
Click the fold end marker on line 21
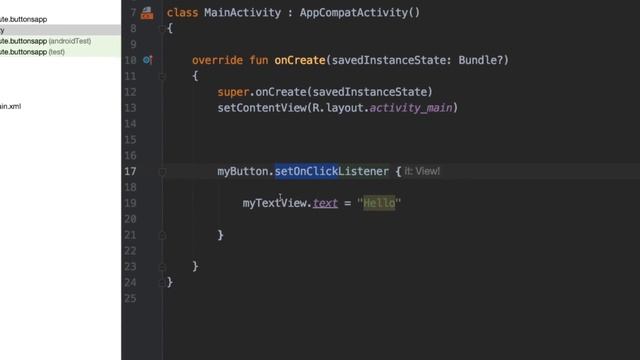click(162, 236)
